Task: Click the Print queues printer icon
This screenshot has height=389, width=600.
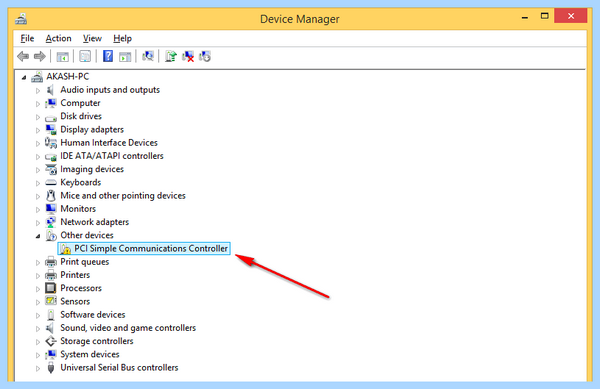Action: coord(51,262)
